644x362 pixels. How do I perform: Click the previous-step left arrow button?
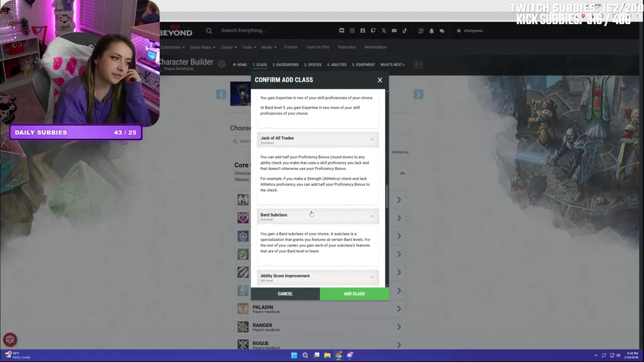pos(221,95)
